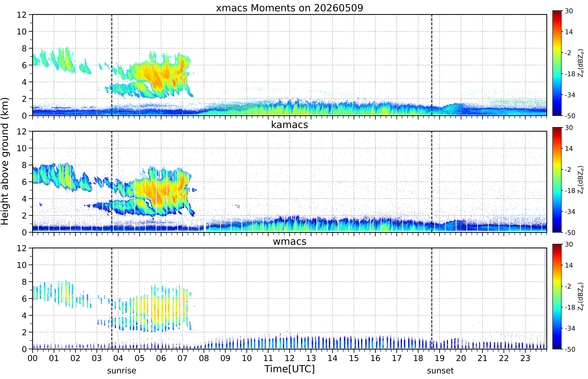
Task: Click the Ze(dBZe) label beside the kamacs colorbar
Action: [x=581, y=180]
